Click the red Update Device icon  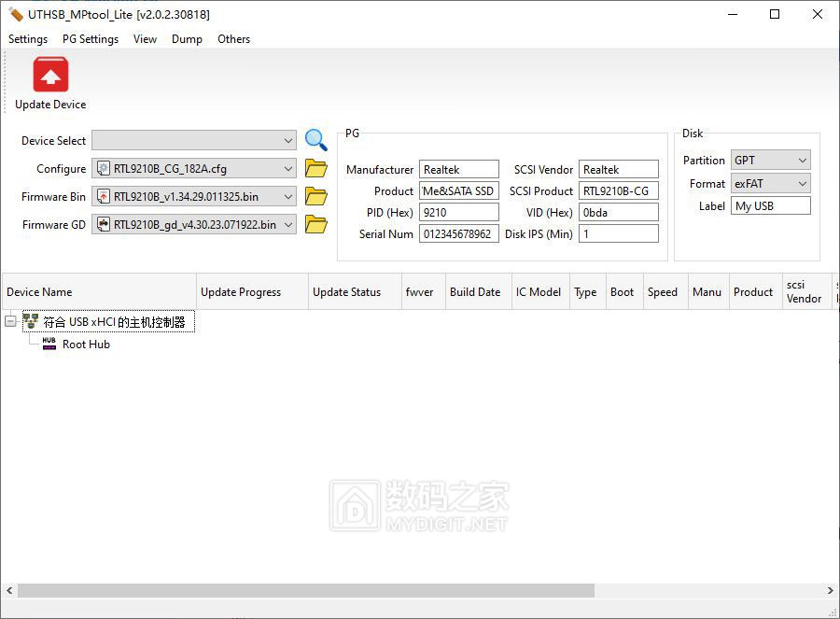(x=50, y=76)
